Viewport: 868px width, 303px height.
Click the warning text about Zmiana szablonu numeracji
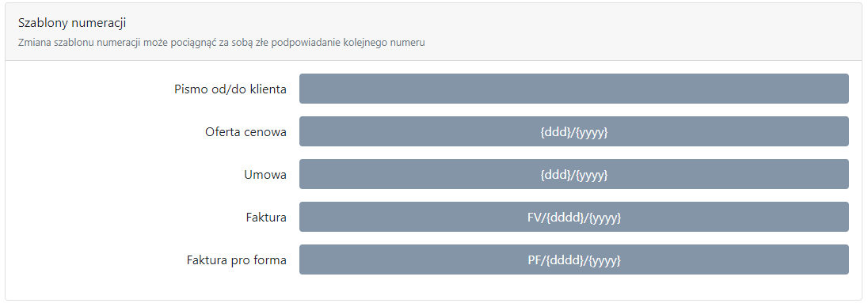pos(222,43)
